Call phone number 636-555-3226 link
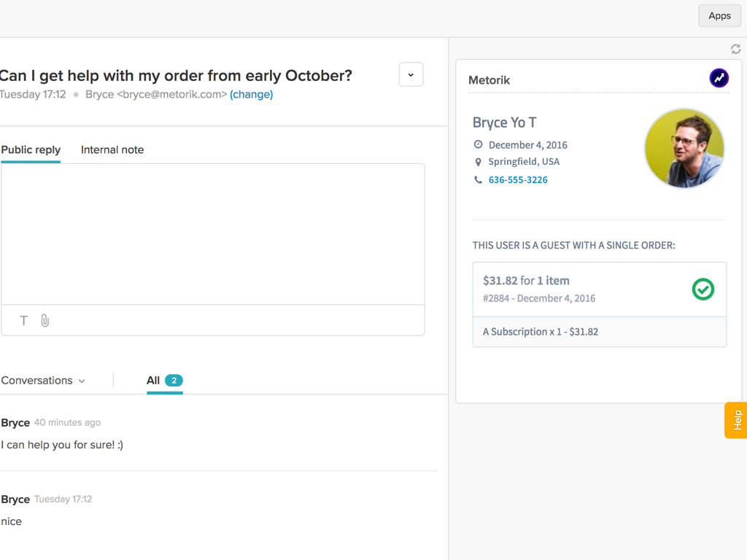 point(518,180)
